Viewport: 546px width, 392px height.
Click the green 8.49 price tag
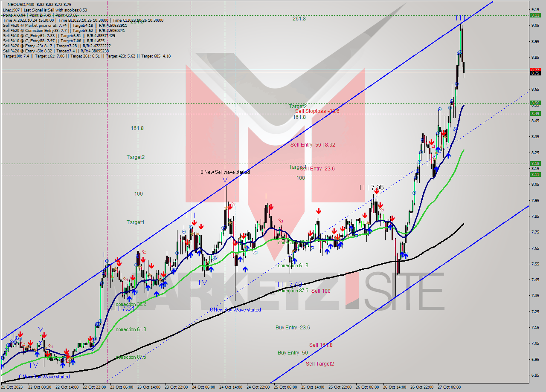click(x=535, y=114)
